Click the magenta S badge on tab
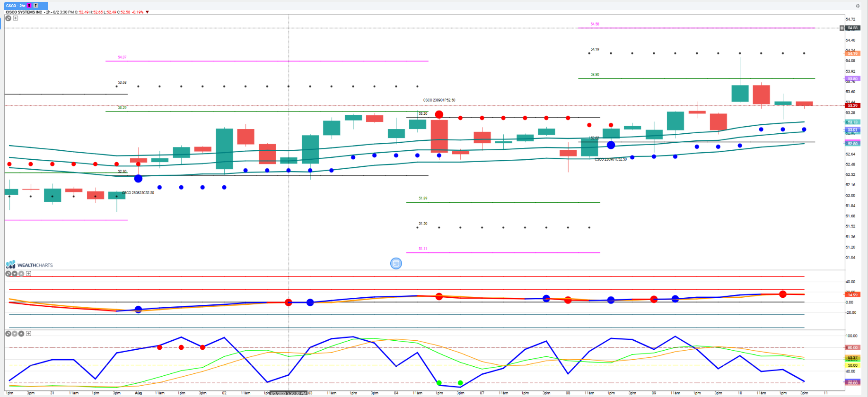 click(29, 6)
